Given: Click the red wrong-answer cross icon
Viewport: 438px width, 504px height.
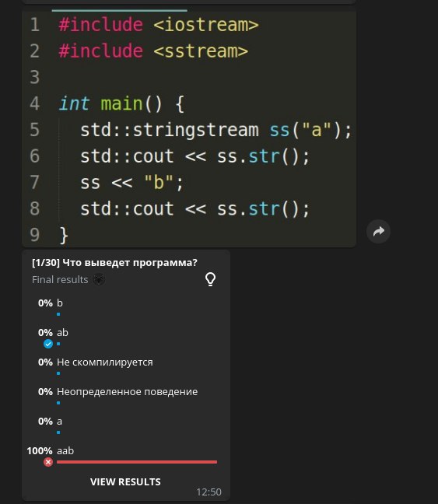Looking at the screenshot, I should pyautogui.click(x=48, y=462).
